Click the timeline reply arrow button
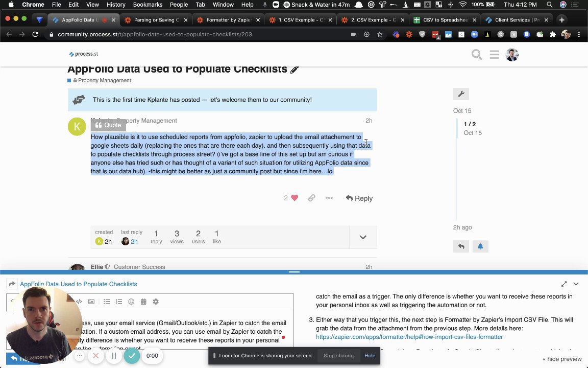Image resolution: width=588 pixels, height=368 pixels. point(461,246)
